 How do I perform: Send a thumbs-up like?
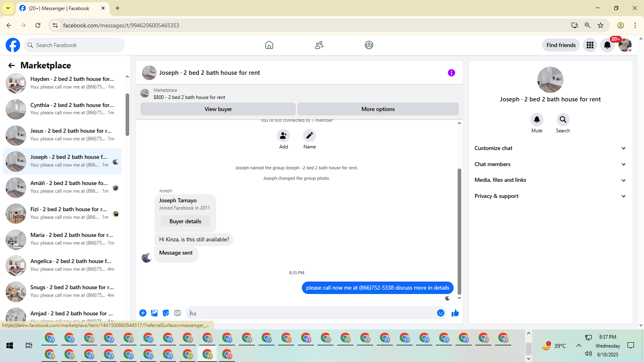point(455,313)
